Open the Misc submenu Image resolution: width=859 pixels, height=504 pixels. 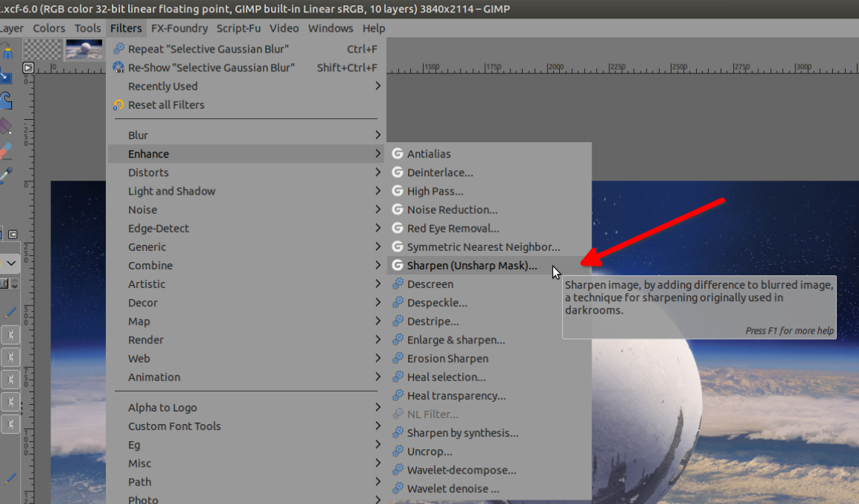(247, 463)
